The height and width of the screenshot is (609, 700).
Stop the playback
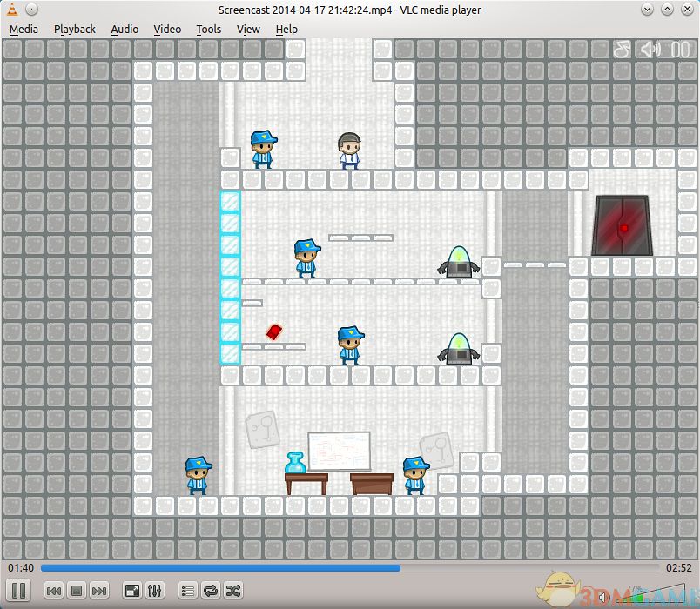(x=77, y=592)
